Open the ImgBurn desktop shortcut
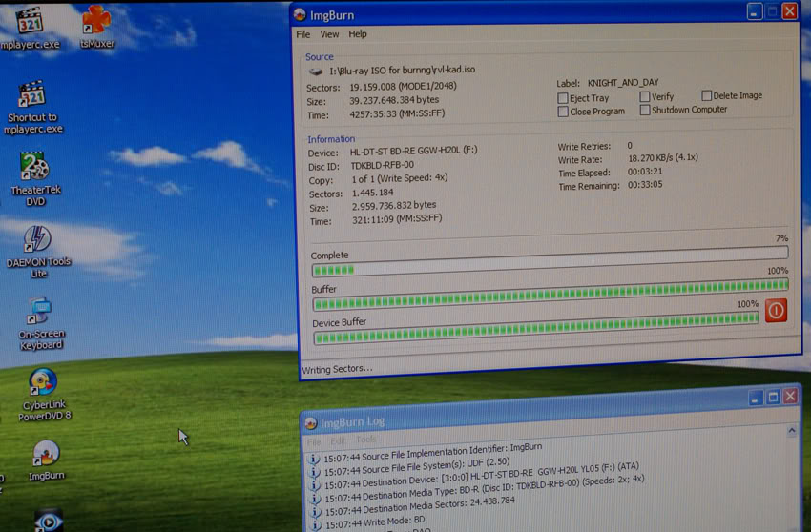Image resolution: width=811 pixels, height=532 pixels. click(46, 454)
